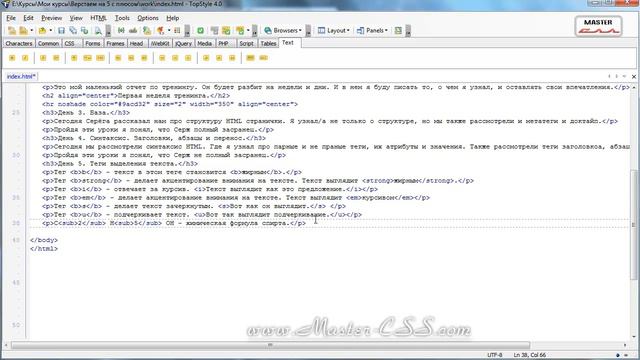Click the next document tab arrow
The height and width of the screenshot is (360, 640).
click(x=616, y=76)
